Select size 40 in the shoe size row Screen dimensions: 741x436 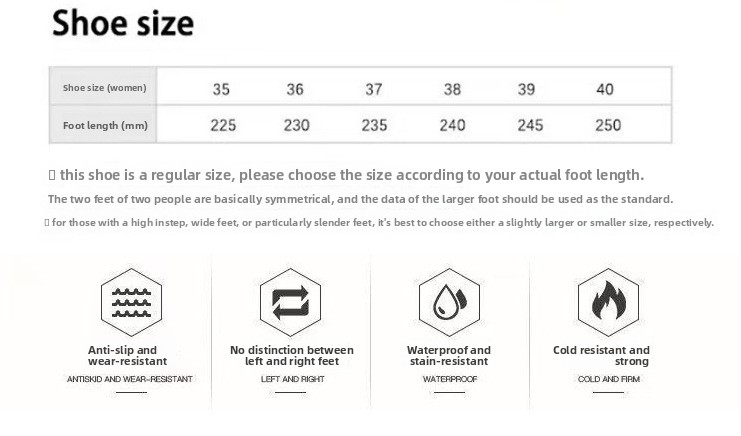click(605, 89)
